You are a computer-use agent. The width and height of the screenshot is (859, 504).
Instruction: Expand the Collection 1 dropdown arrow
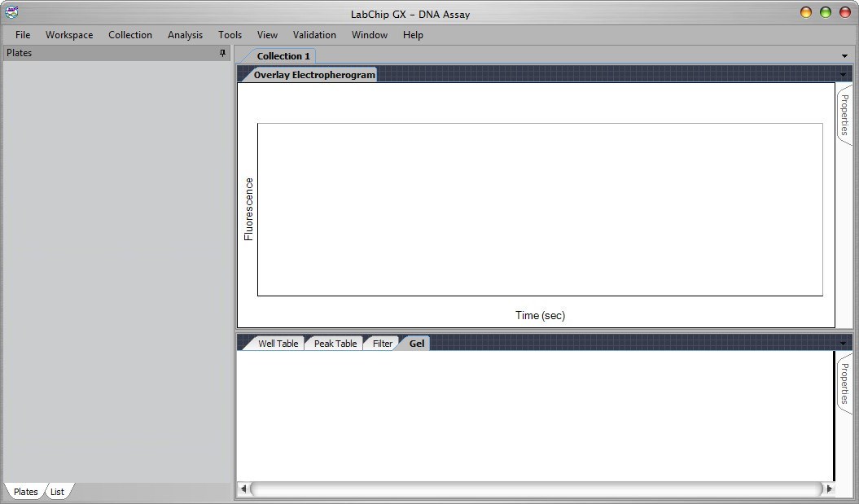click(x=844, y=55)
